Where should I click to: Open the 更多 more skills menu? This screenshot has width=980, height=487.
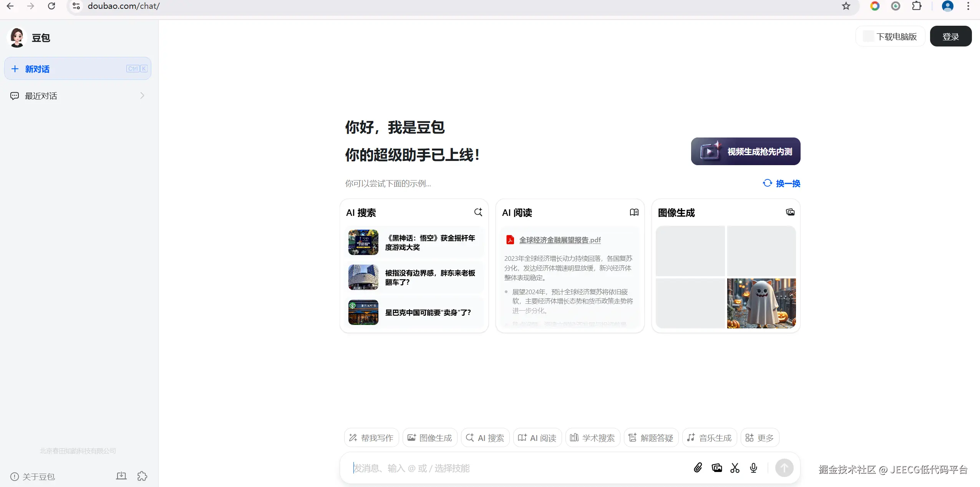point(759,438)
